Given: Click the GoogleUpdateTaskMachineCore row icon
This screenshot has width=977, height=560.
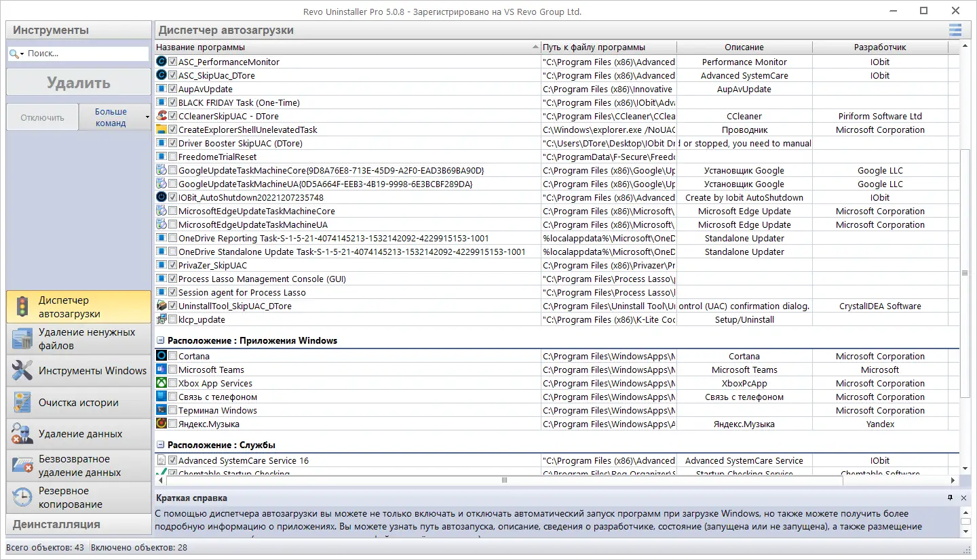Looking at the screenshot, I should [x=161, y=170].
